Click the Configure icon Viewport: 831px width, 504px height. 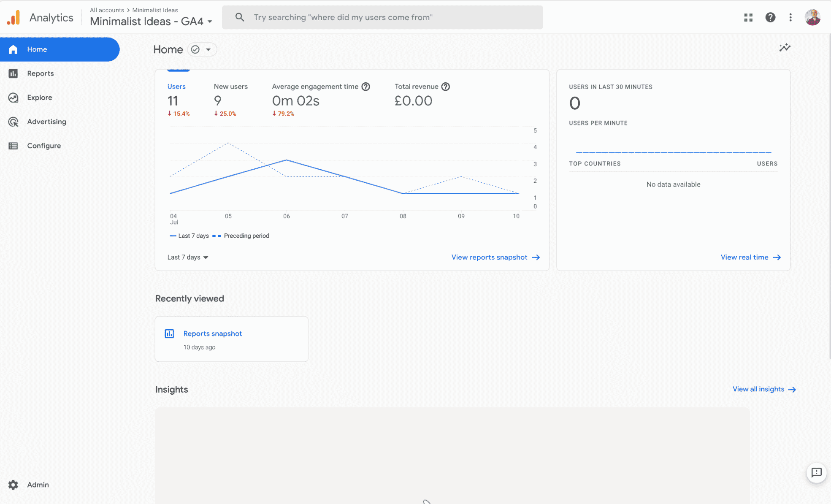click(x=13, y=146)
